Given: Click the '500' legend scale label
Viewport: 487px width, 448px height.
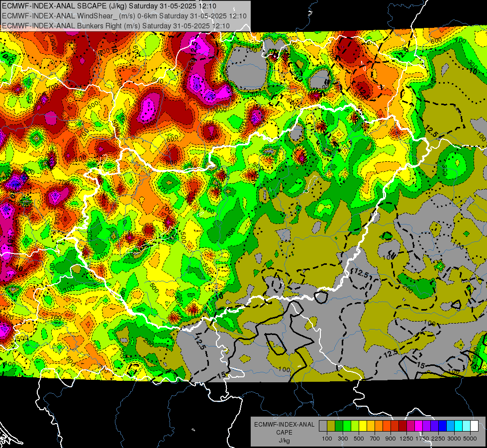Looking at the screenshot, I should click(359, 439).
